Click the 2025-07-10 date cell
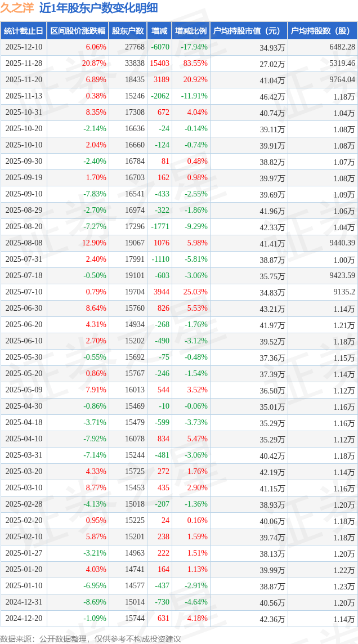358x644 pixels. [x=23, y=292]
